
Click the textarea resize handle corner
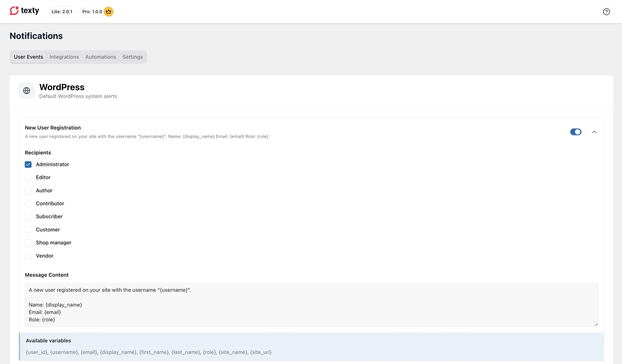click(596, 324)
